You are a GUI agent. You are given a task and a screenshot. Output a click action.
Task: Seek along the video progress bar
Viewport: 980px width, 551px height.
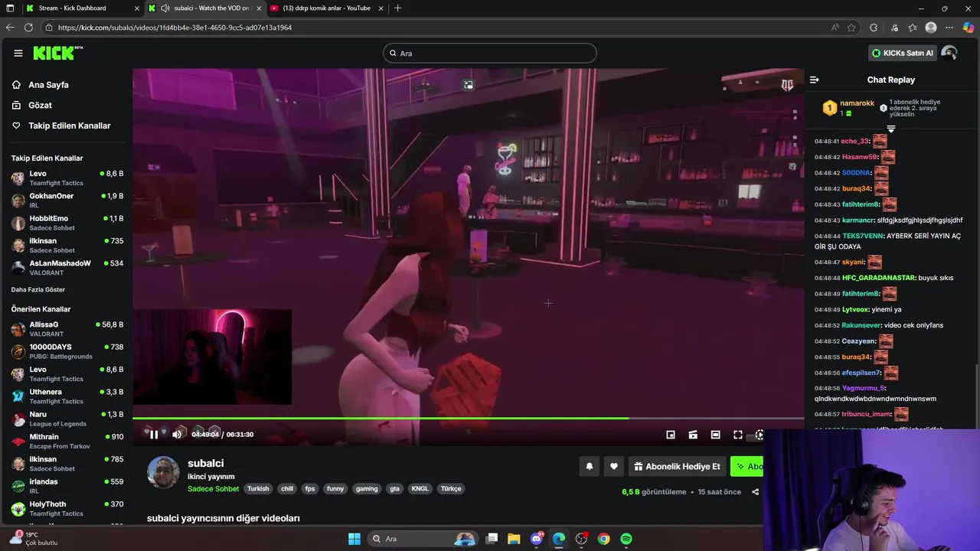tap(468, 418)
